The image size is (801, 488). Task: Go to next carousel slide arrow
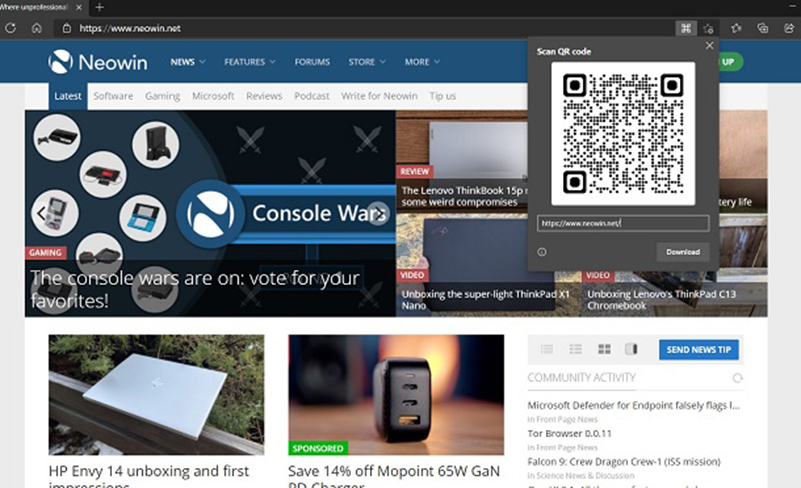(379, 214)
